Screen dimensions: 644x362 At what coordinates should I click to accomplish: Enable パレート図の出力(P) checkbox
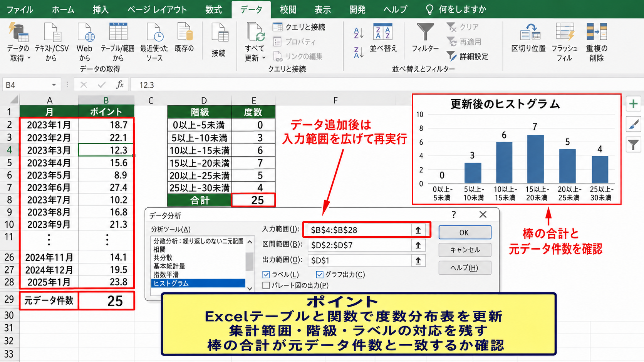click(x=266, y=285)
